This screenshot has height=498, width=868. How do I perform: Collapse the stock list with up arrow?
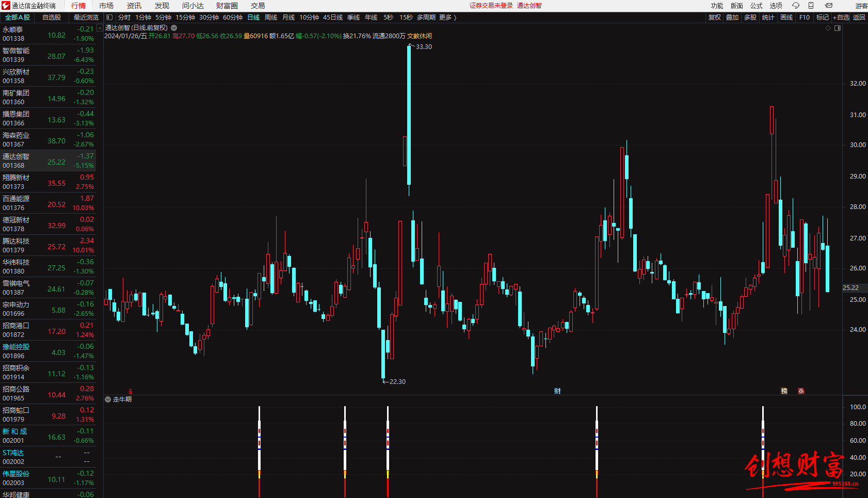[100, 28]
